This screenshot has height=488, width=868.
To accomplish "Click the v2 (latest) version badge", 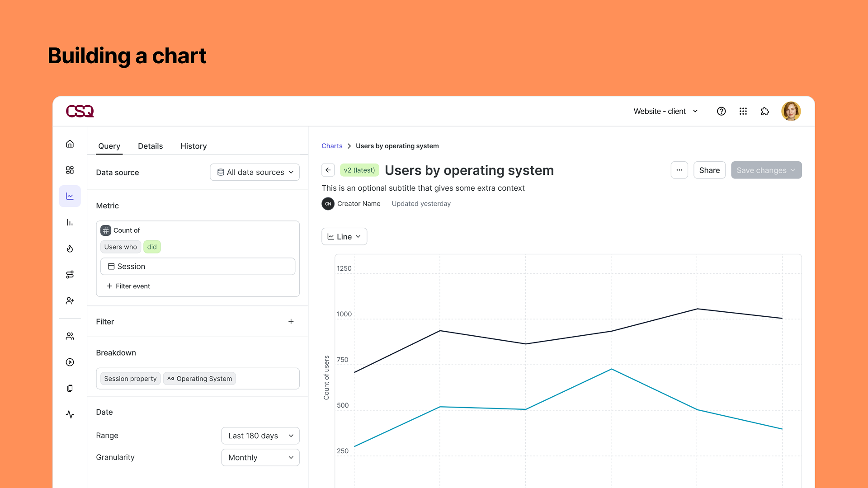I will click(359, 170).
